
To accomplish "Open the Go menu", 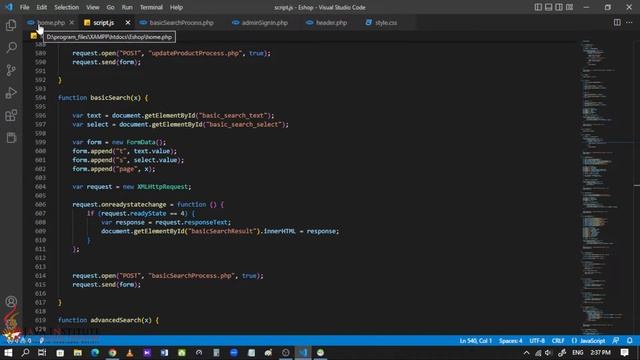I will pos(111,7).
